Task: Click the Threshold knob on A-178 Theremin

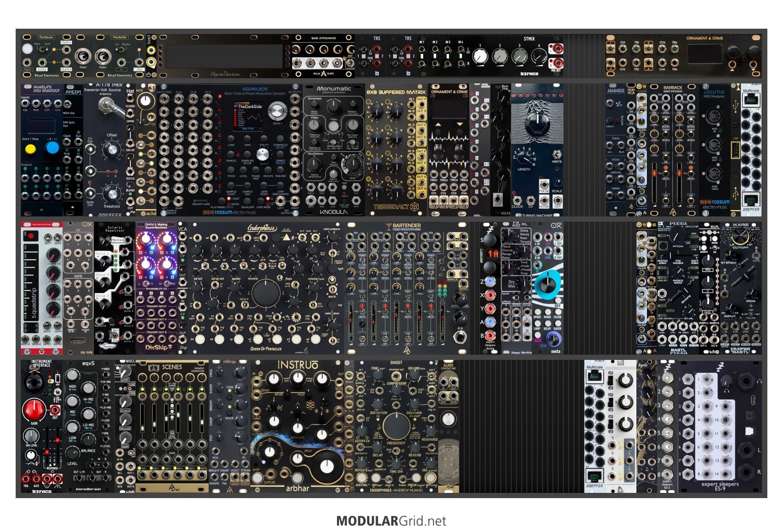Action: 111,194
